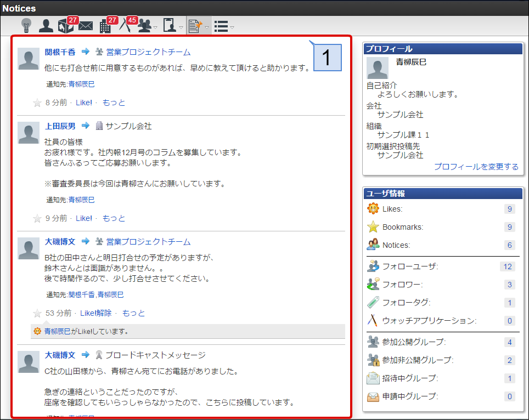Click the group icon beside 関根千香's 営業プロジェクトチーム
529x420 pixels.
tap(99, 52)
